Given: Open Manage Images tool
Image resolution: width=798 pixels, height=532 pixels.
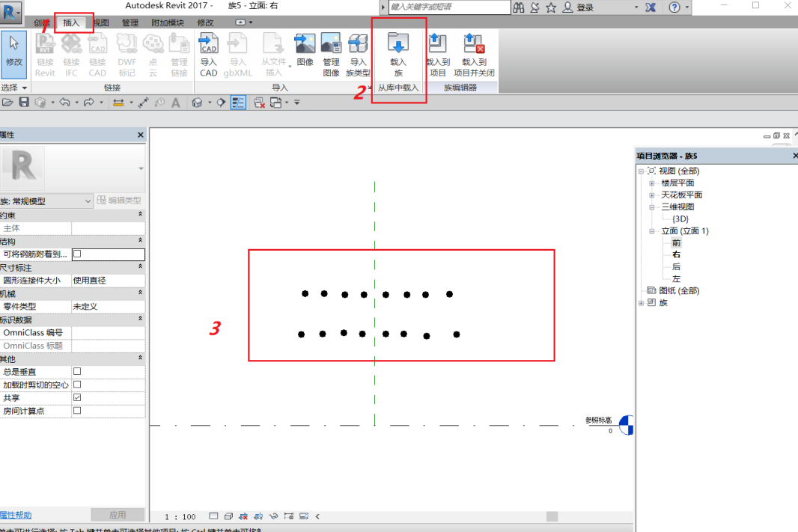Looking at the screenshot, I should pos(331,55).
